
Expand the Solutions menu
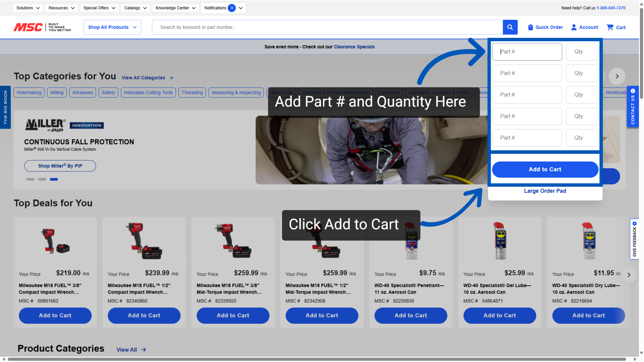point(28,8)
